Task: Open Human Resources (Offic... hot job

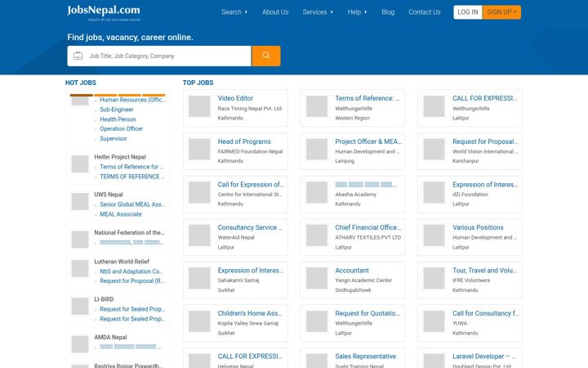Action: coord(132,100)
